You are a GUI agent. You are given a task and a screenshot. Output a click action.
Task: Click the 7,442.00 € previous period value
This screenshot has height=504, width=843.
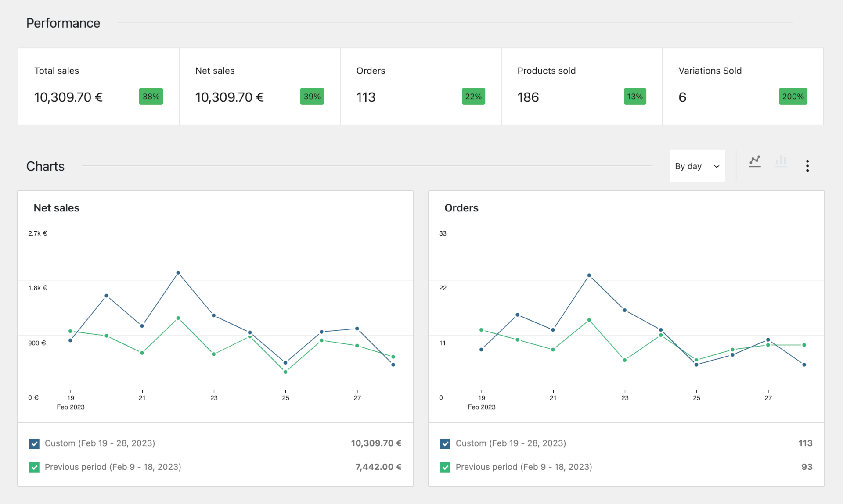click(378, 467)
